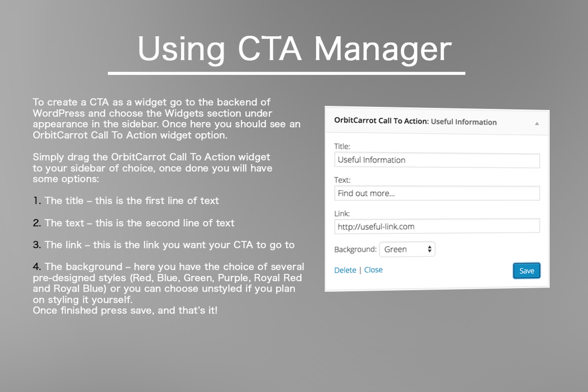The height and width of the screenshot is (392, 588).
Task: Click the line '2. The text – this is the second line'
Action: (x=134, y=223)
